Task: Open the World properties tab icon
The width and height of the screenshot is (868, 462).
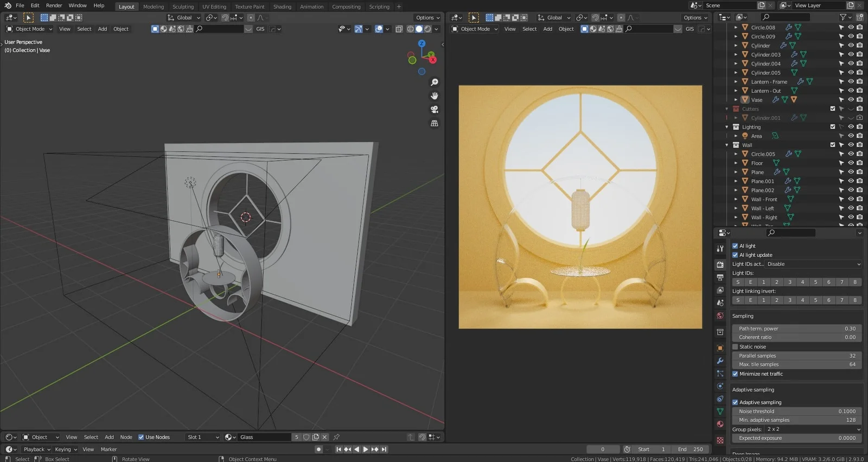Action: click(720, 315)
